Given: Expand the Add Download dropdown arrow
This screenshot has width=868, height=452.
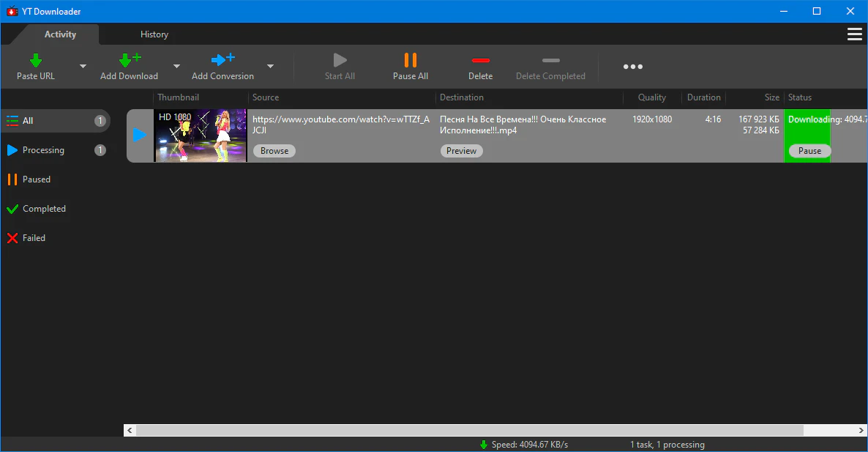Looking at the screenshot, I should coord(176,67).
